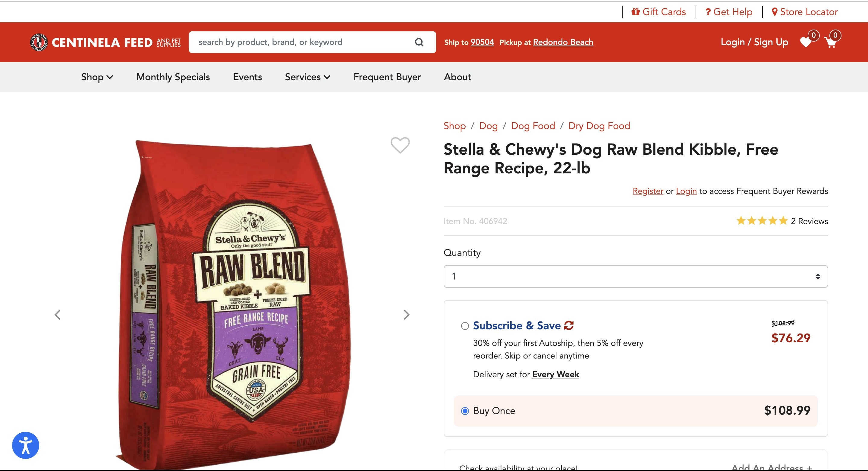Open Monthly Specials page

173,77
